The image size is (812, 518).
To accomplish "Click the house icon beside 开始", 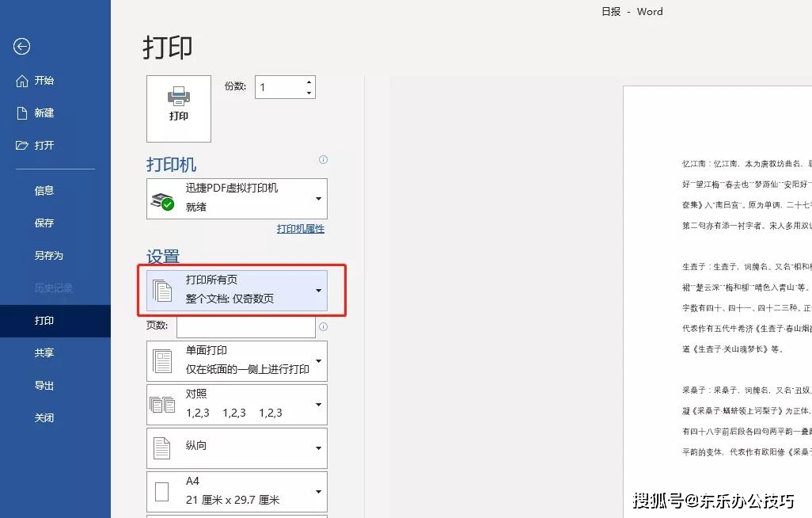I will pyautogui.click(x=21, y=81).
